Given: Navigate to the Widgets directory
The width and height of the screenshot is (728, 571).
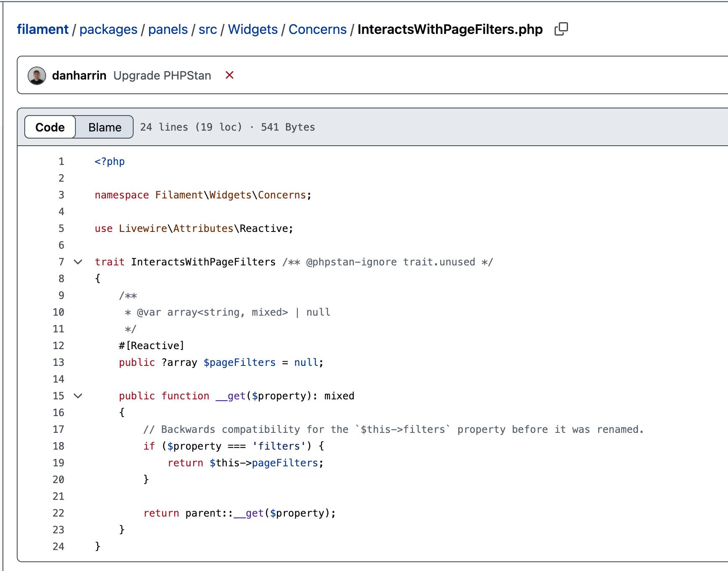Looking at the screenshot, I should pos(253,29).
